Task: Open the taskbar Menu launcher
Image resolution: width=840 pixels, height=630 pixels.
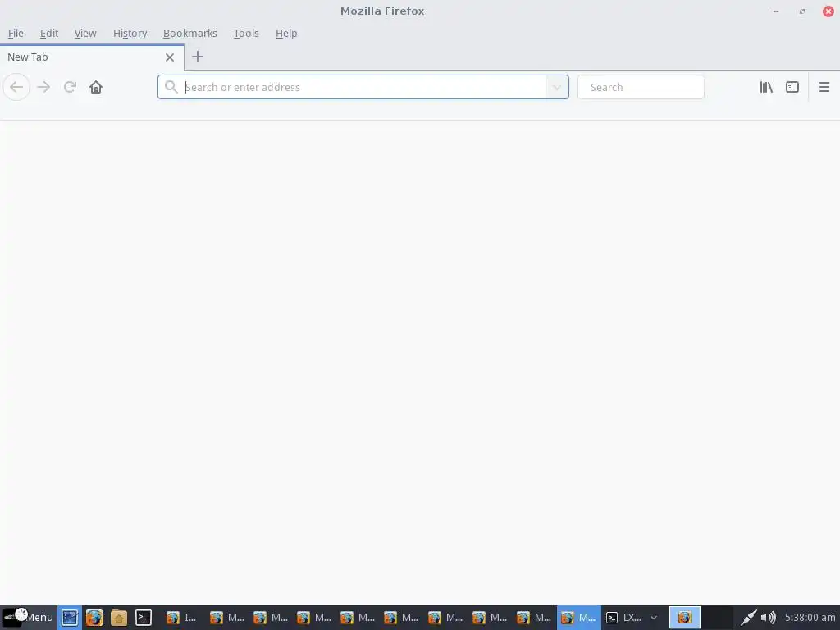Action: click(28, 618)
